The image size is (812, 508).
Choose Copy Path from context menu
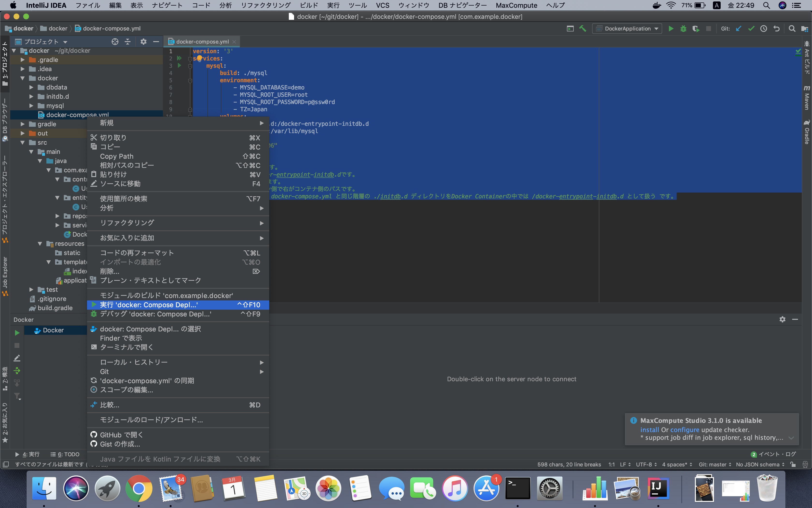coord(178,156)
